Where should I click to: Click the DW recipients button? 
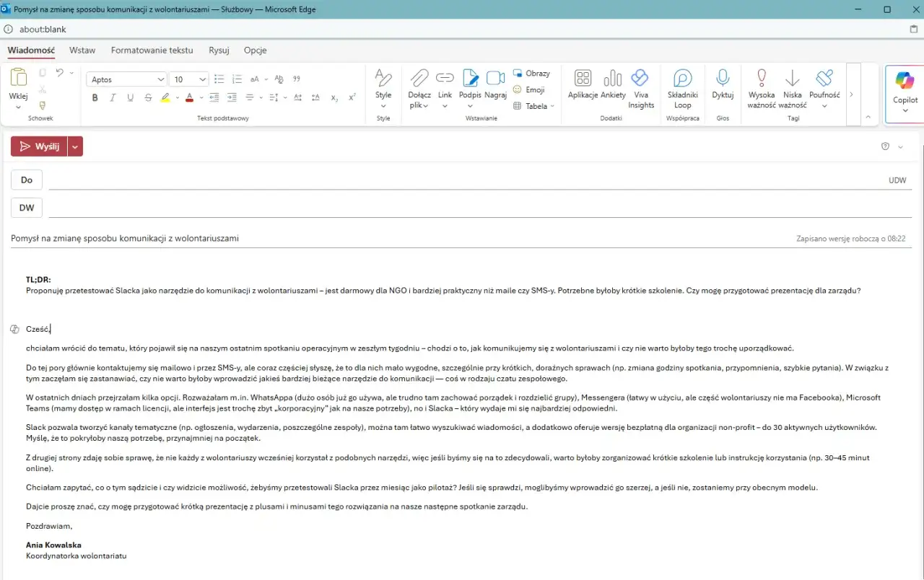click(27, 208)
